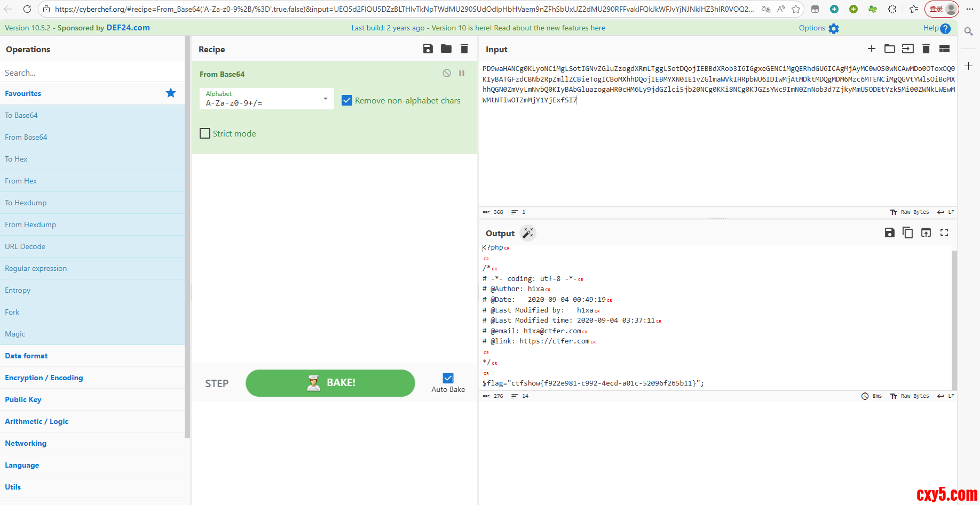Load a recipe via the folder icon
Viewport: 980px width, 505px height.
pos(446,49)
